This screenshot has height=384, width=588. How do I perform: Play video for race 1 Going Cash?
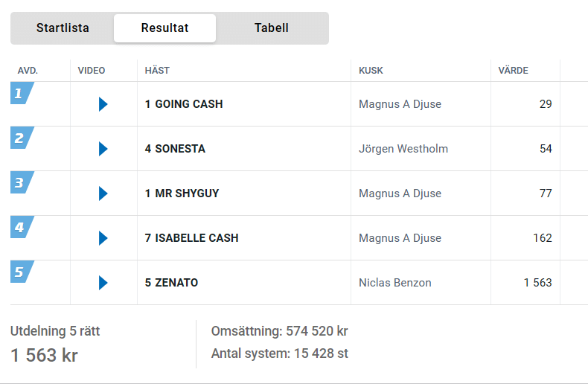[x=103, y=104]
